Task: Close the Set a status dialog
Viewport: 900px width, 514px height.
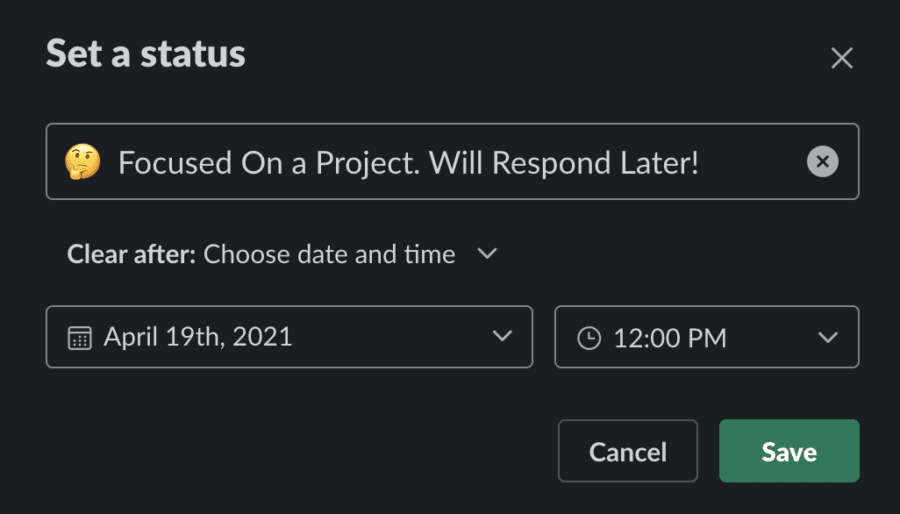Action: [842, 59]
